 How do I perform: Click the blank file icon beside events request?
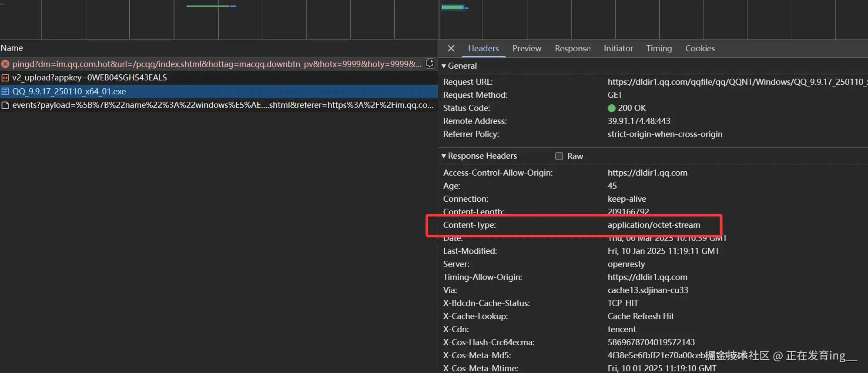point(5,105)
